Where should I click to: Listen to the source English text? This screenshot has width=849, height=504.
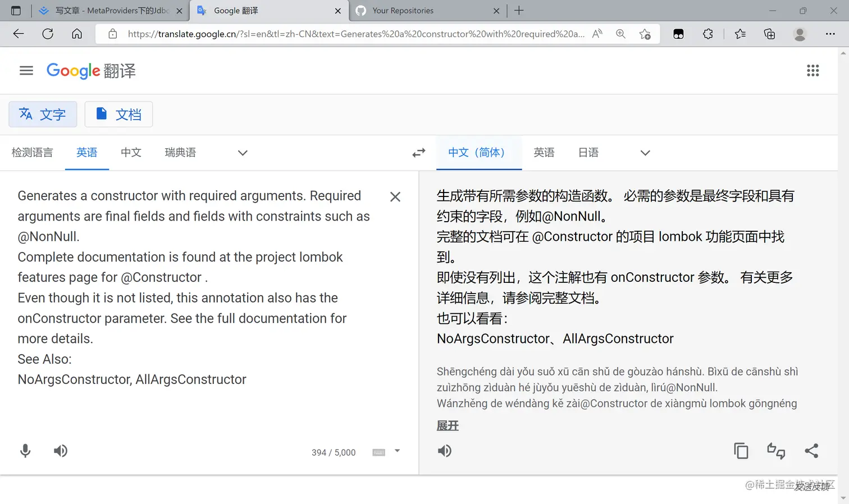coord(61,451)
